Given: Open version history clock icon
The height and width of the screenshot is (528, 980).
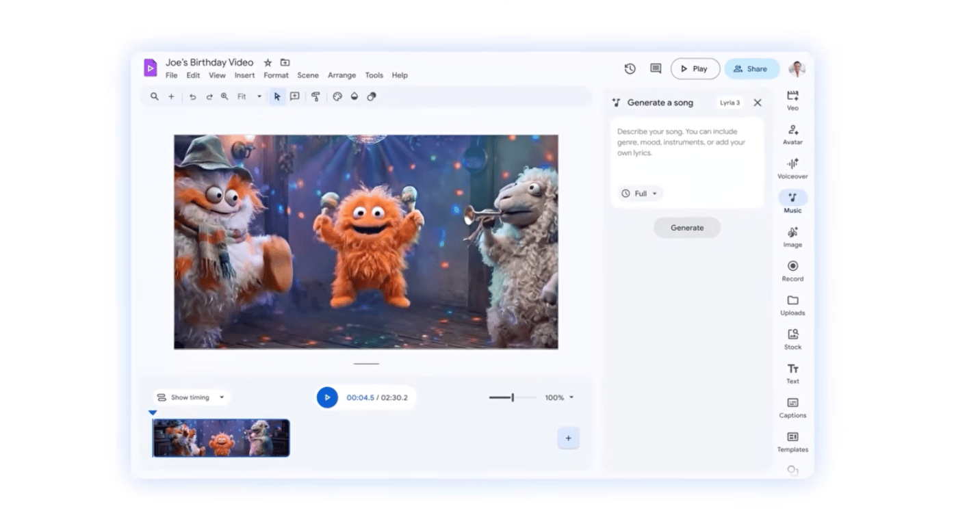Looking at the screenshot, I should pos(630,68).
